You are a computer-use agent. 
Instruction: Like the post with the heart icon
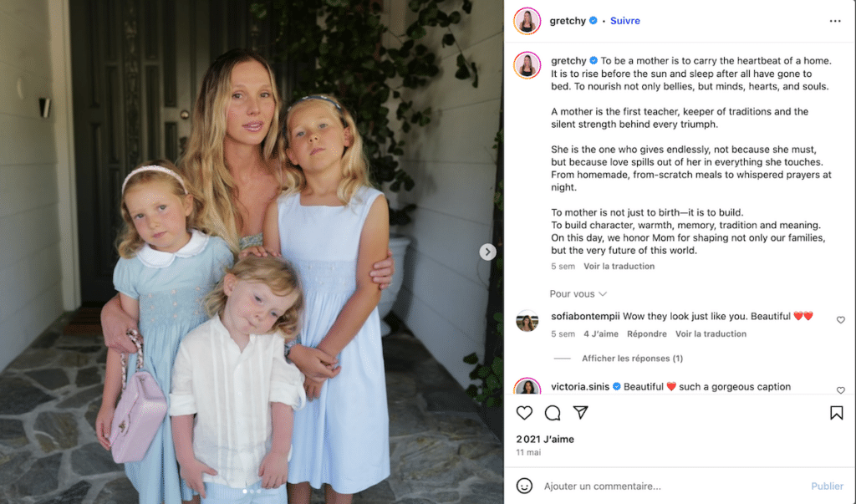(x=524, y=413)
